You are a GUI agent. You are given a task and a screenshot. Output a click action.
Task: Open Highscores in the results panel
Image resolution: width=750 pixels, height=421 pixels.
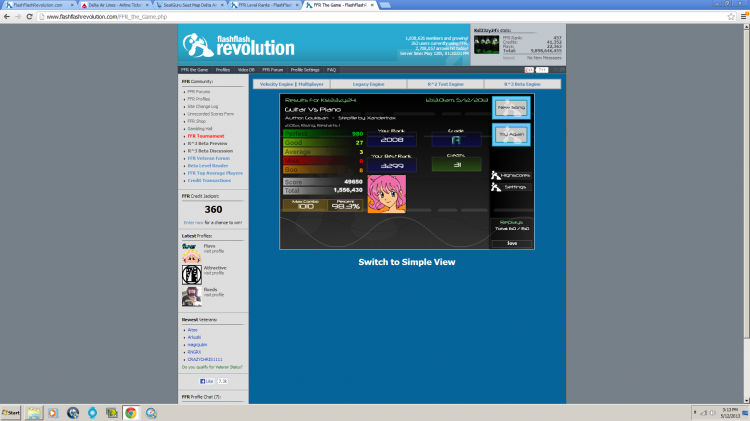coord(511,176)
